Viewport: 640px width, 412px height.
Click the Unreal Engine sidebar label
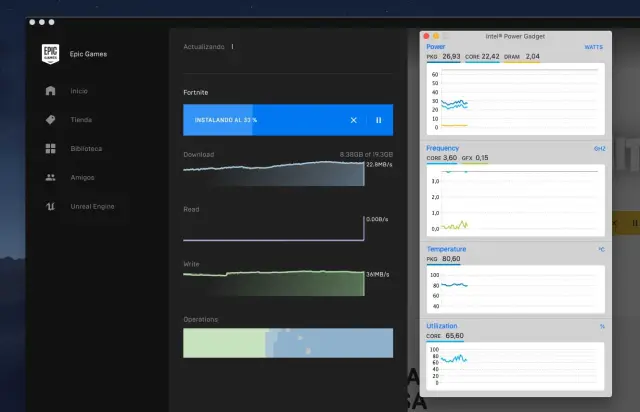click(x=92, y=207)
